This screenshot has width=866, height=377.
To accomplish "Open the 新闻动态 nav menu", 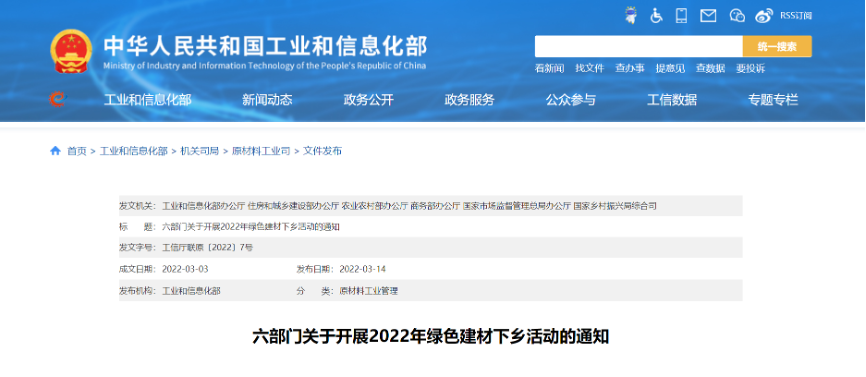I will [267, 100].
